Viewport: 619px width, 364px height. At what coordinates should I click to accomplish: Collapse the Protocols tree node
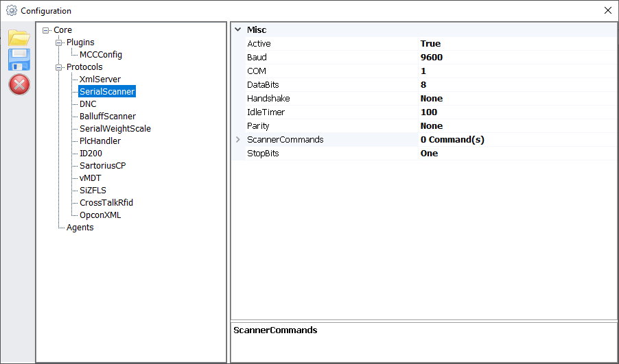pos(59,67)
